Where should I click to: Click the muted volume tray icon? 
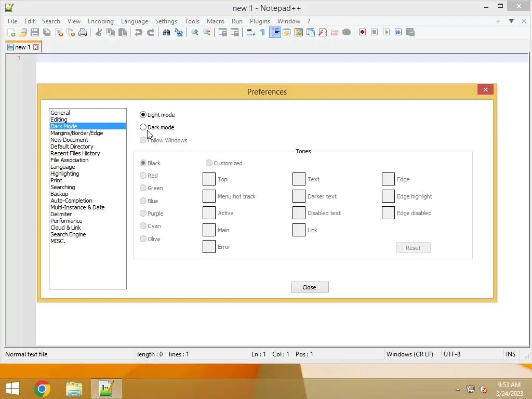483,389
